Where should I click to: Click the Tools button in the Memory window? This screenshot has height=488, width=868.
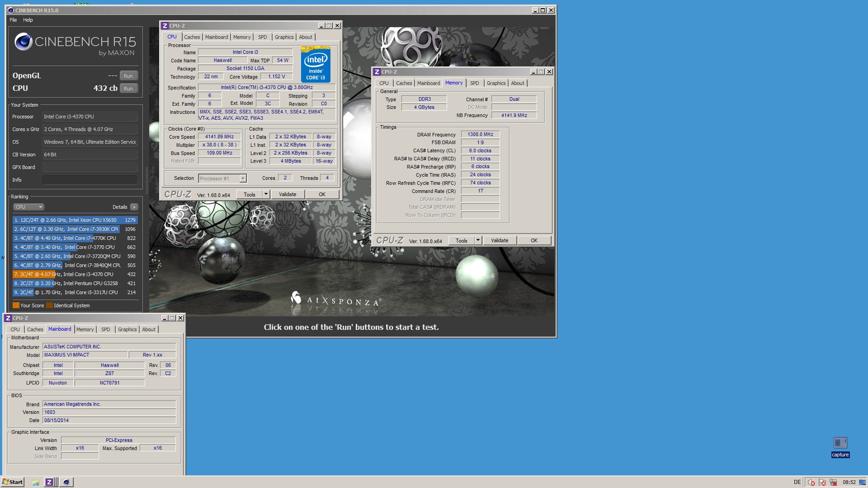click(462, 240)
